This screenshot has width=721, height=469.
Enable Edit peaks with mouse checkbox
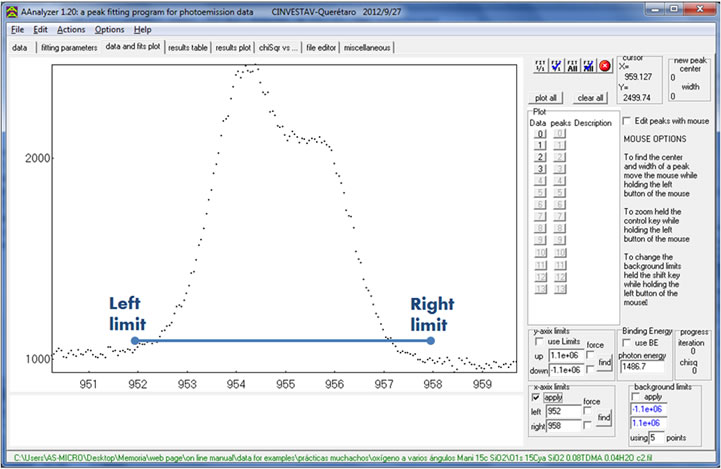[627, 121]
